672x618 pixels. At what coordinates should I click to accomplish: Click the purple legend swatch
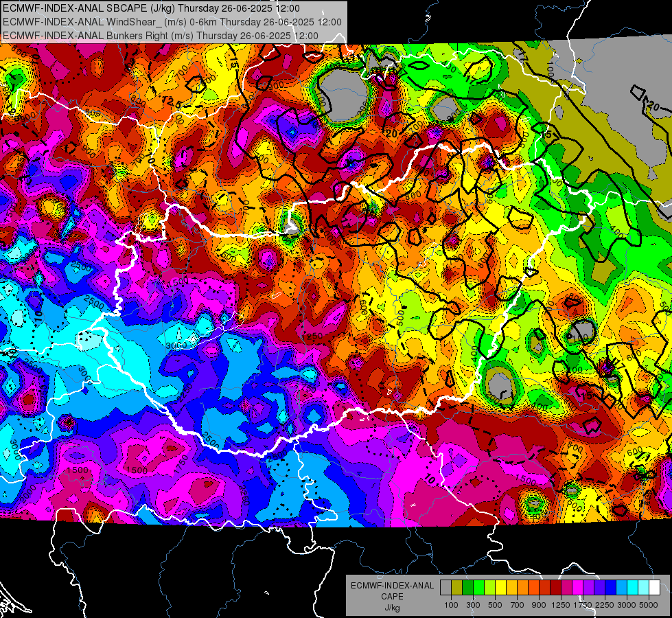[589, 588]
